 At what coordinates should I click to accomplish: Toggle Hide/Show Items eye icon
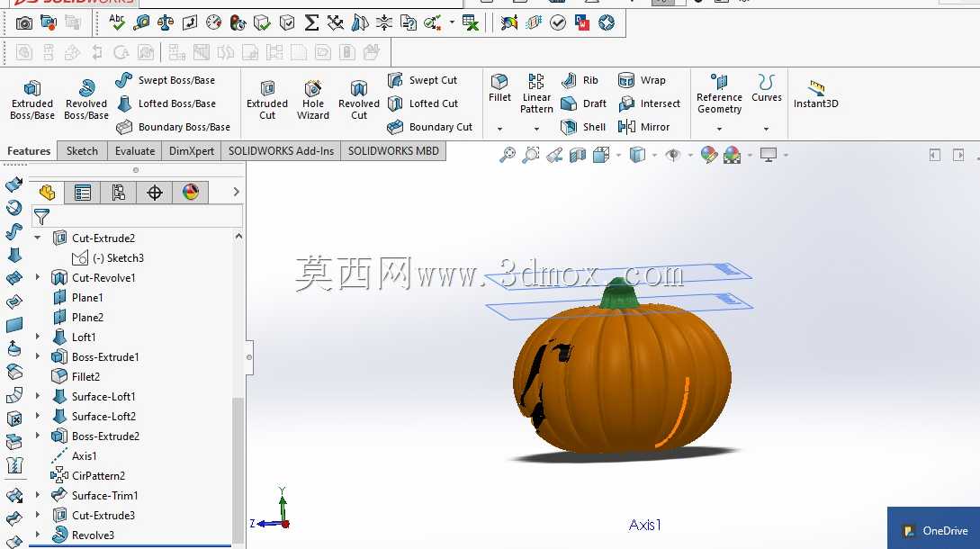click(672, 155)
